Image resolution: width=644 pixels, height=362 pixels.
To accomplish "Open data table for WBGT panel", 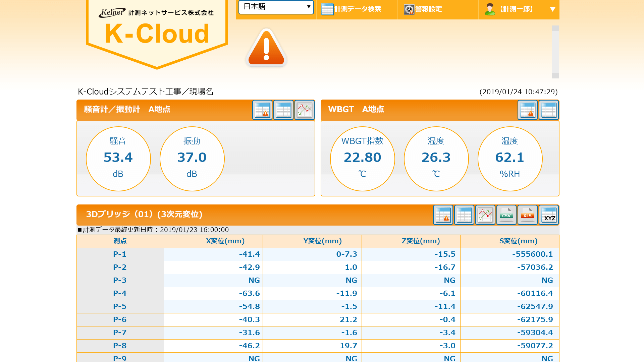I will tap(549, 110).
